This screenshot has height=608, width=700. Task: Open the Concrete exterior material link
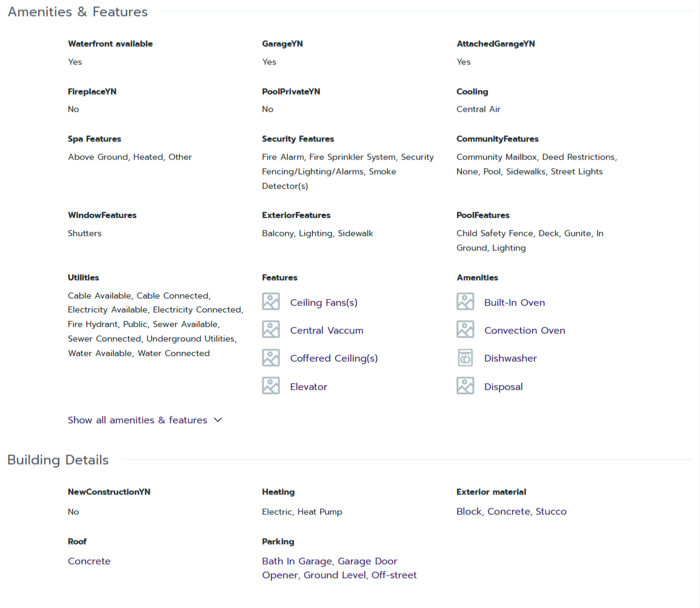coord(509,512)
